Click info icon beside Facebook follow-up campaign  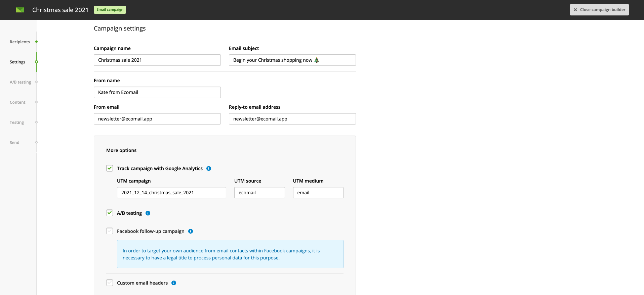(x=191, y=231)
